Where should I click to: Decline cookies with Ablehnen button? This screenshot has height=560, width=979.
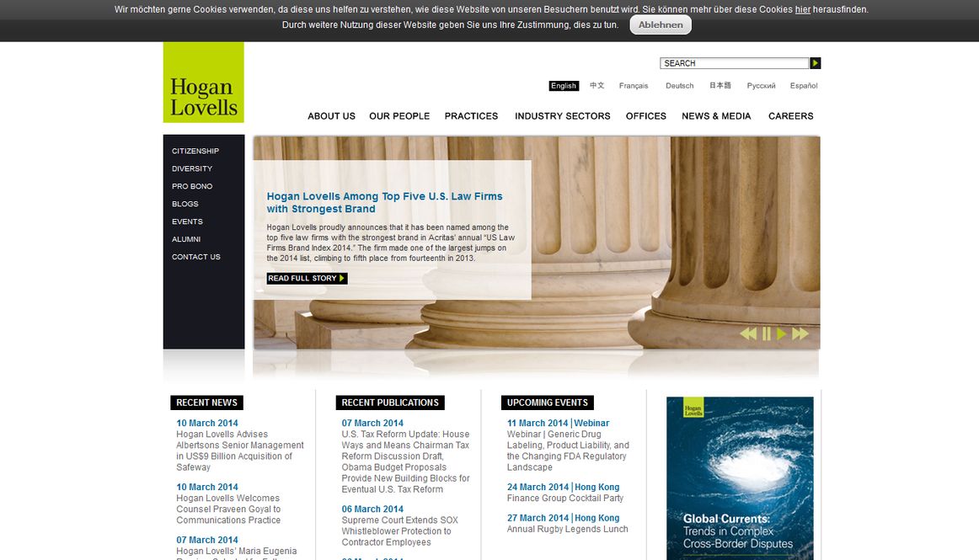pyautogui.click(x=661, y=25)
